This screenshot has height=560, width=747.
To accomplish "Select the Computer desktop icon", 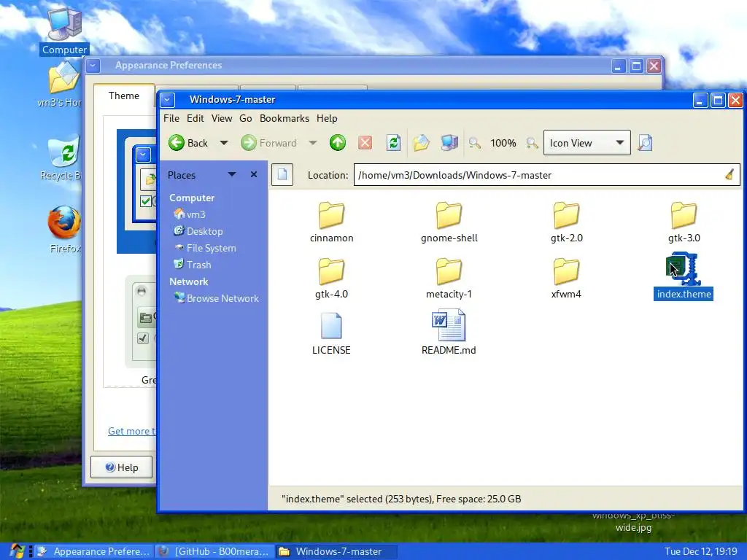I will click(x=64, y=31).
